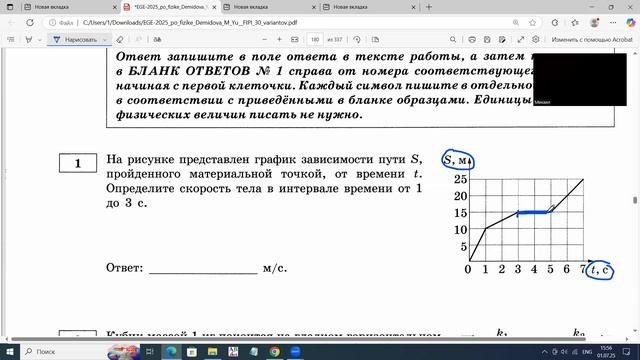Open the Copilot sidebar icon

pyautogui.click(x=631, y=23)
